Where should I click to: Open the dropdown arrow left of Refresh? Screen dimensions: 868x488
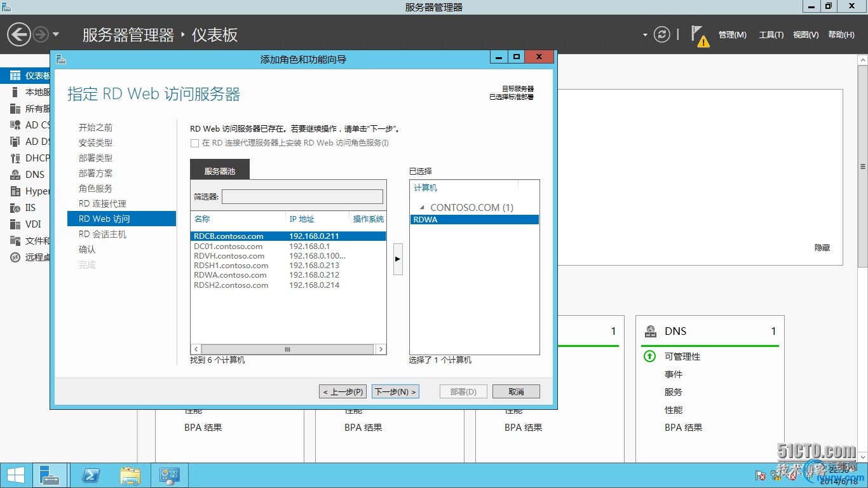[x=645, y=35]
